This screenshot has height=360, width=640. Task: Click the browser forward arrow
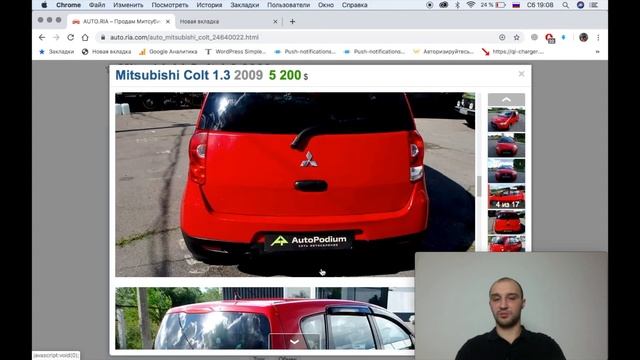56,37
